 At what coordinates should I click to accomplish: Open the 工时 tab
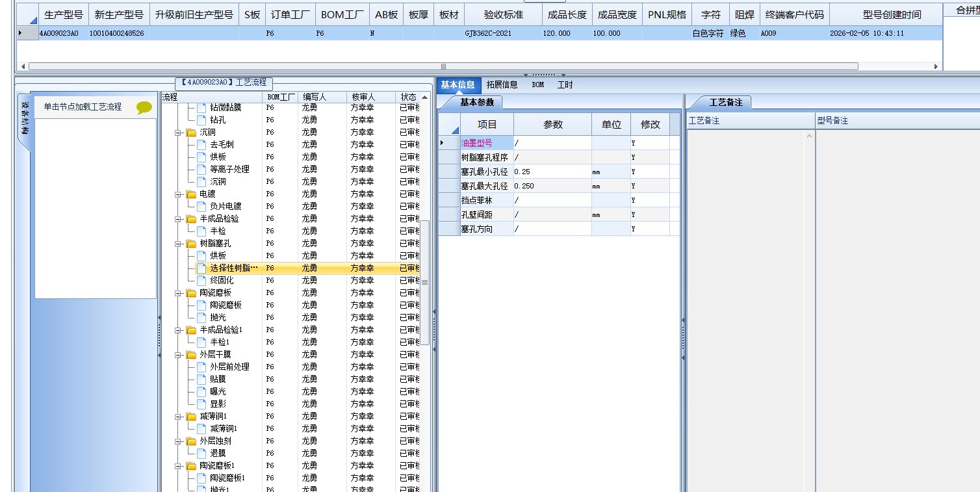tap(565, 84)
